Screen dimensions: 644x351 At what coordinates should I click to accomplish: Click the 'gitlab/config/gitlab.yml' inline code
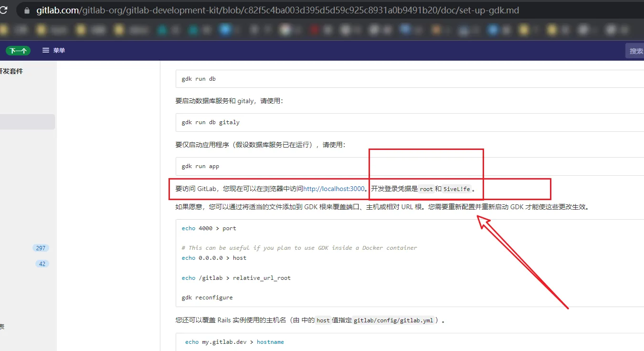click(x=393, y=320)
